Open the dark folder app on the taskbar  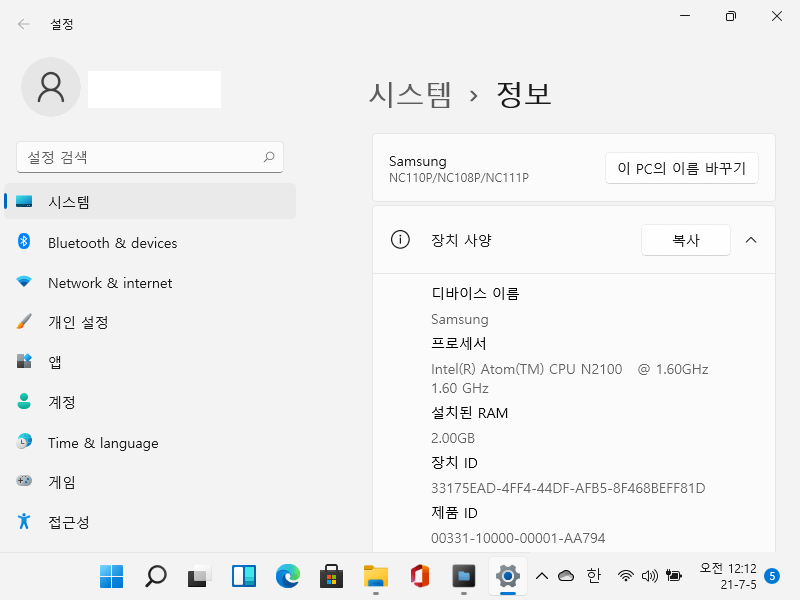click(x=464, y=576)
